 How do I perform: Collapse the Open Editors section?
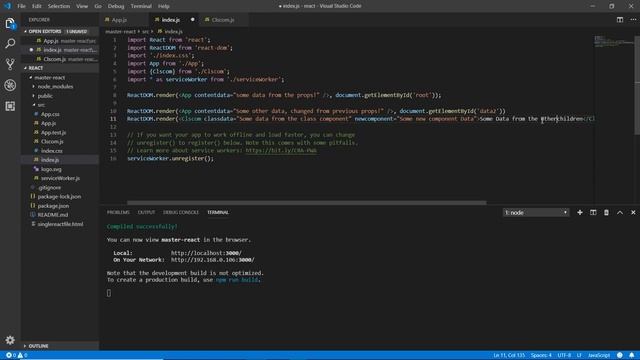[x=60, y=31]
